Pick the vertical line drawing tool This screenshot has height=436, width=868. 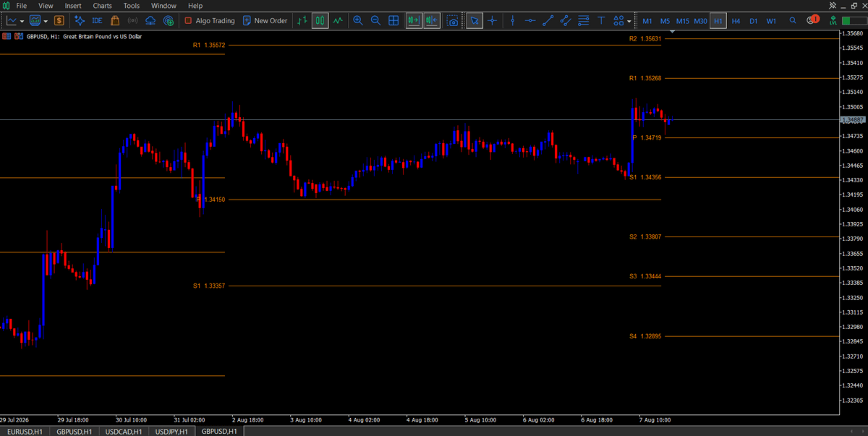(x=513, y=21)
